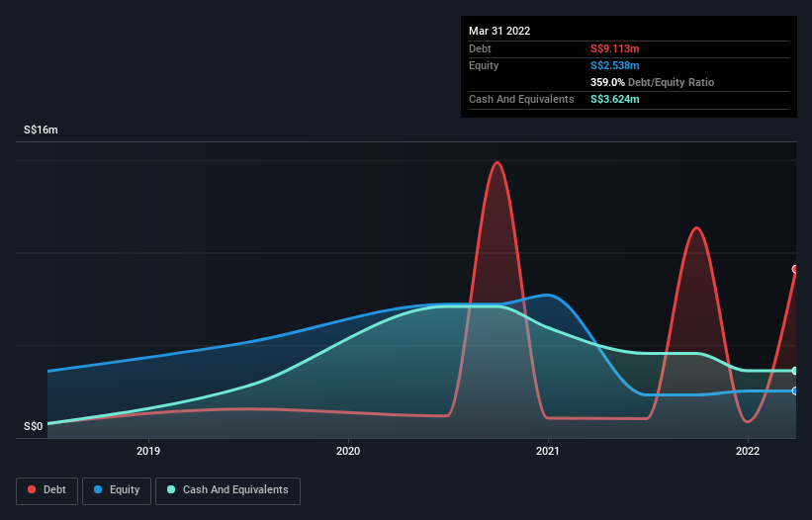The width and height of the screenshot is (812, 520).
Task: Click the S$2.538m equity value
Action: pos(615,65)
